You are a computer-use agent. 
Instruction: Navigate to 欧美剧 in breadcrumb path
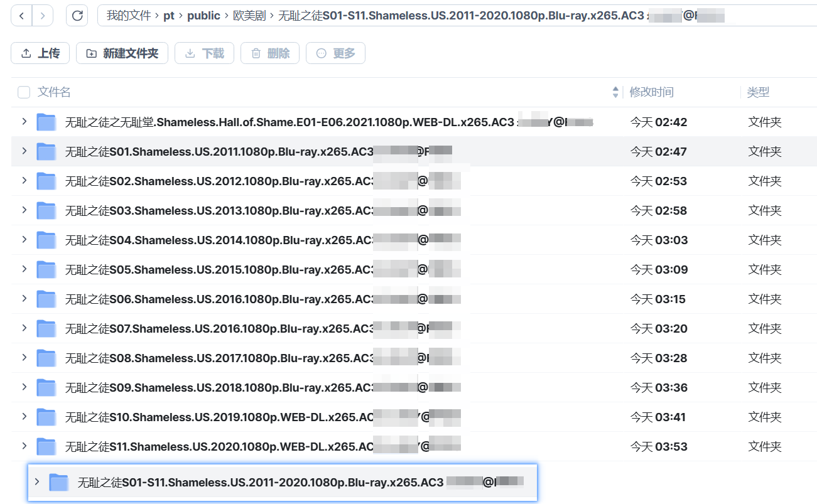tap(249, 16)
